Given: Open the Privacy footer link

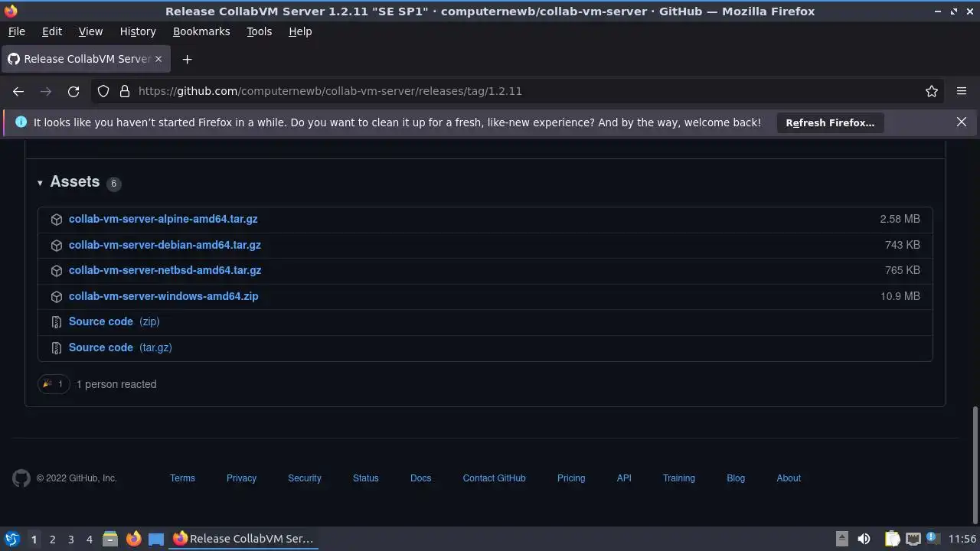Looking at the screenshot, I should pos(241,478).
